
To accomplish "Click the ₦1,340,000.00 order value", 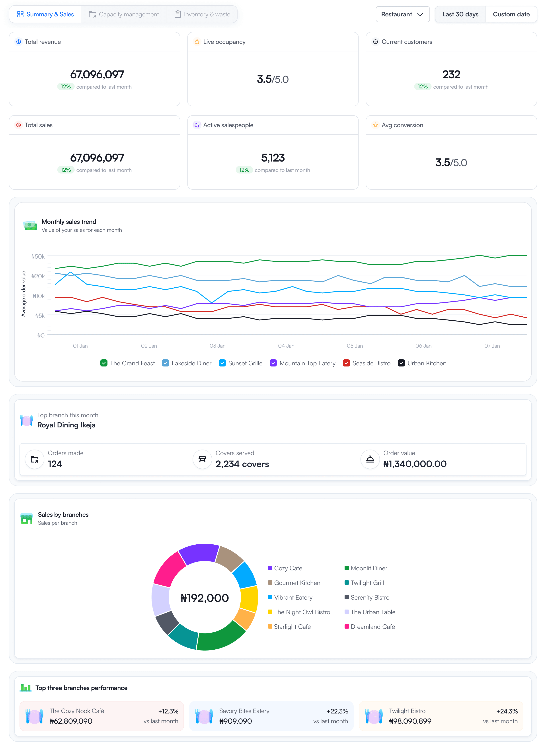I will tap(415, 464).
